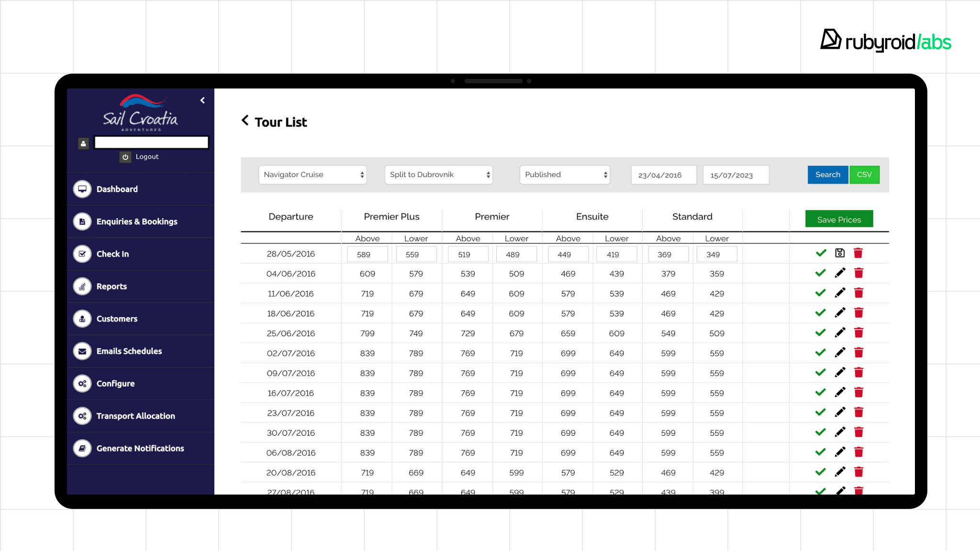Image resolution: width=980 pixels, height=551 pixels.
Task: Click the Logout power icon
Action: pyautogui.click(x=125, y=157)
